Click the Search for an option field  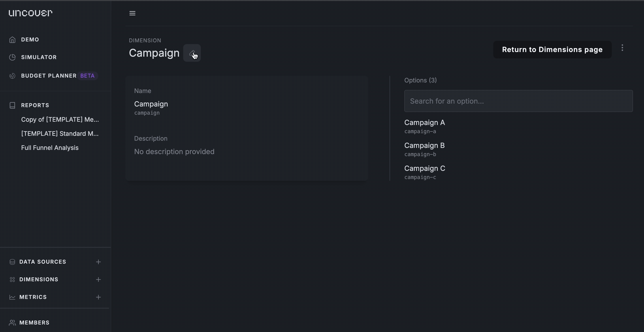(x=518, y=101)
